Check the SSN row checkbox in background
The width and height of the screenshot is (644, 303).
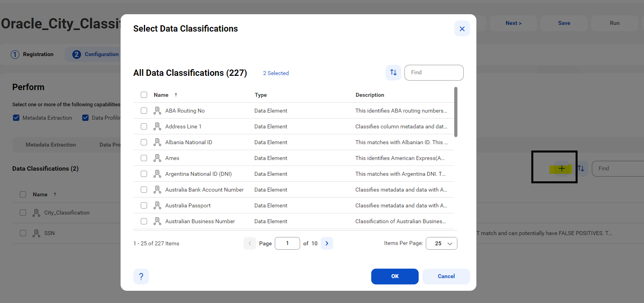[23, 233]
